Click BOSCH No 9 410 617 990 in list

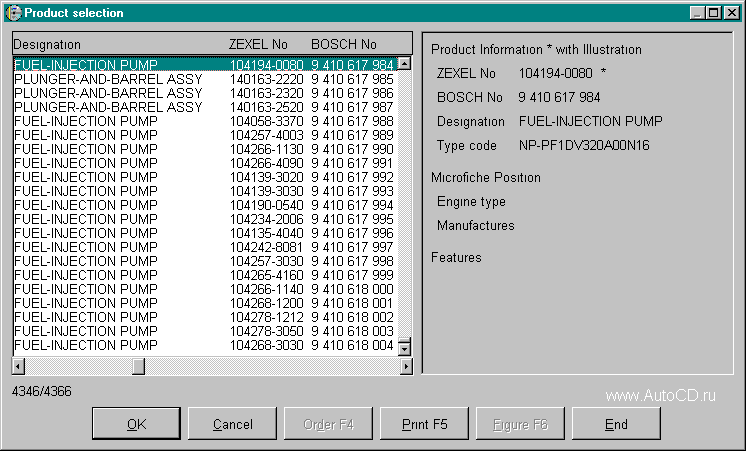tap(353, 149)
